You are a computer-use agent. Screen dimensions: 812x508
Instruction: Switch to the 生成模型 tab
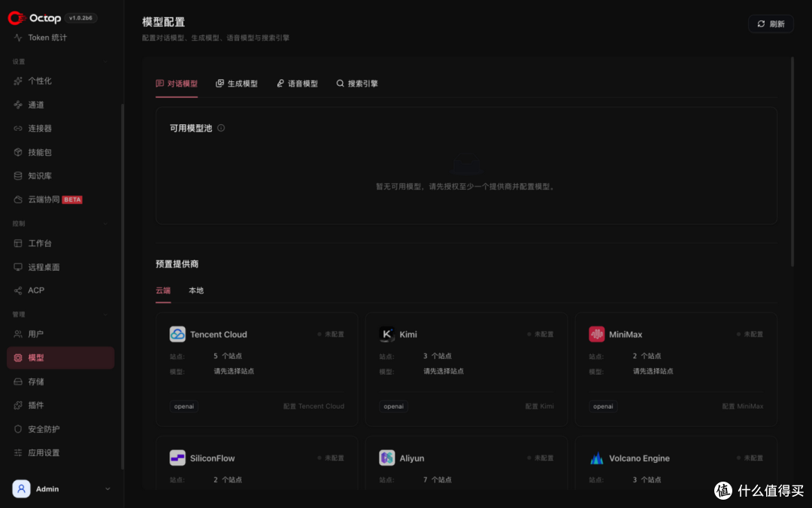[237, 84]
